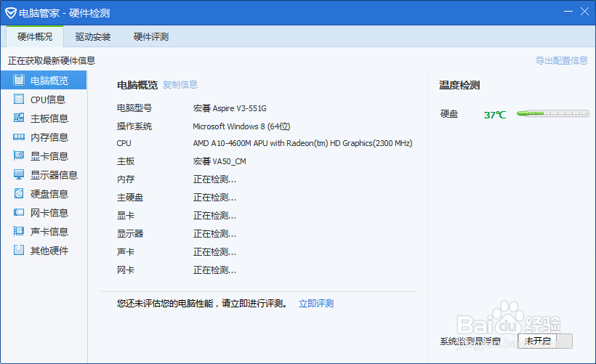Select 网卡信息 label in sidebar

pyautogui.click(x=49, y=213)
